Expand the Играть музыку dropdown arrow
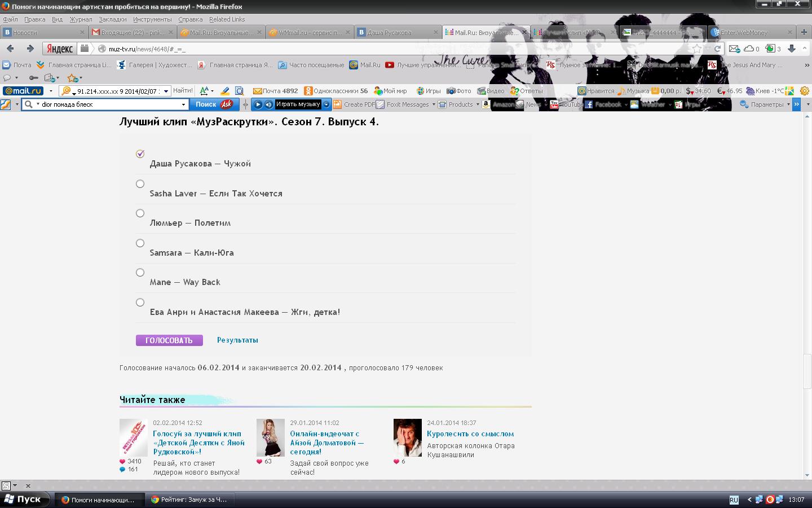 [x=326, y=104]
